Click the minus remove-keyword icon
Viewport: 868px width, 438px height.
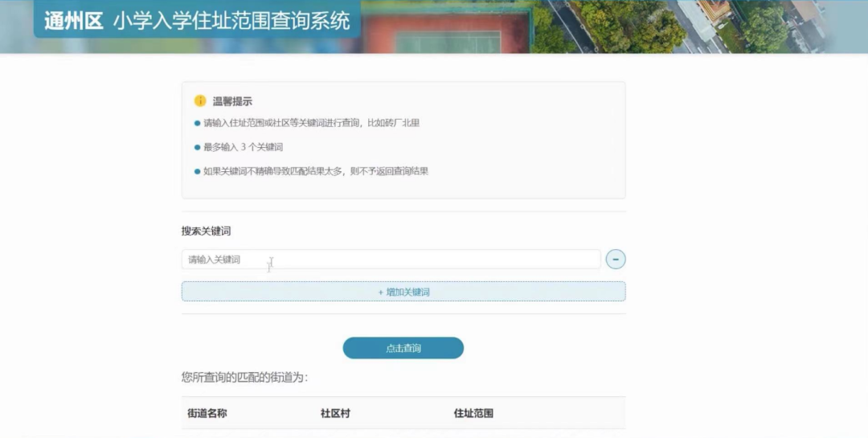[615, 259]
